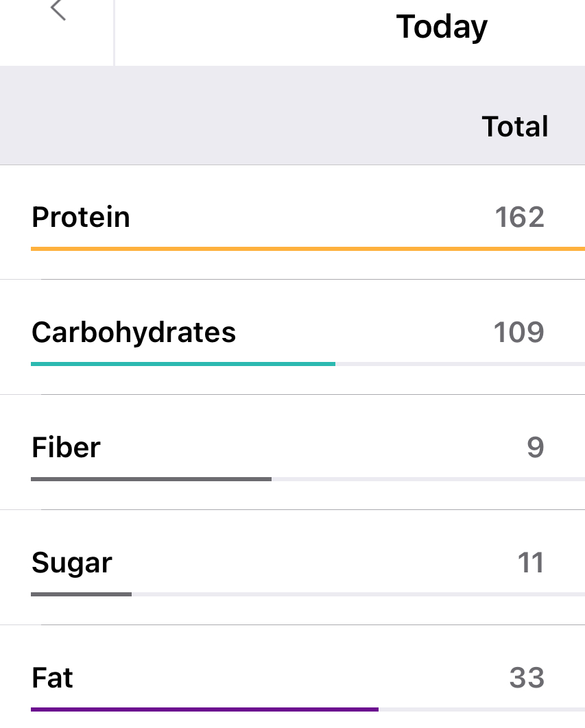Open the Protein nutrient row label
Viewport: 585px width, 728px height.
[x=81, y=217]
